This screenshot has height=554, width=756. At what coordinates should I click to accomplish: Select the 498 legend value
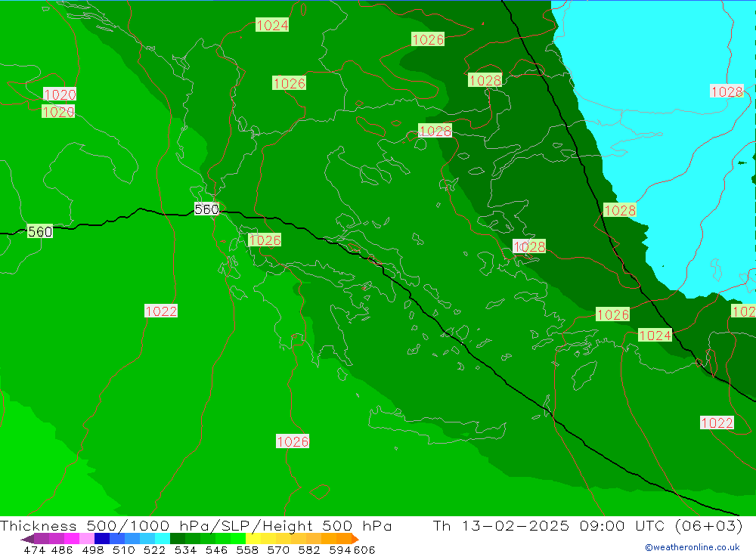[x=93, y=549]
